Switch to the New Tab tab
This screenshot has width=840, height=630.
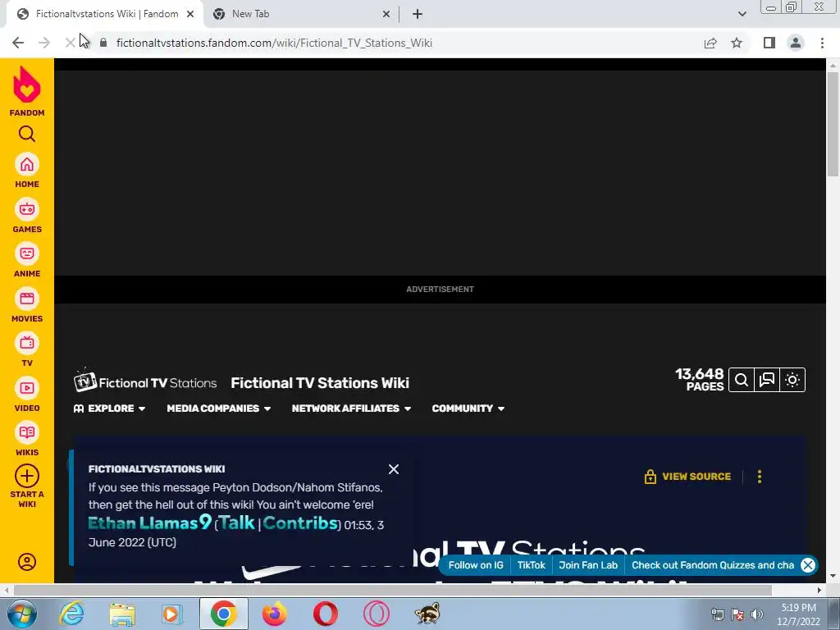(302, 14)
